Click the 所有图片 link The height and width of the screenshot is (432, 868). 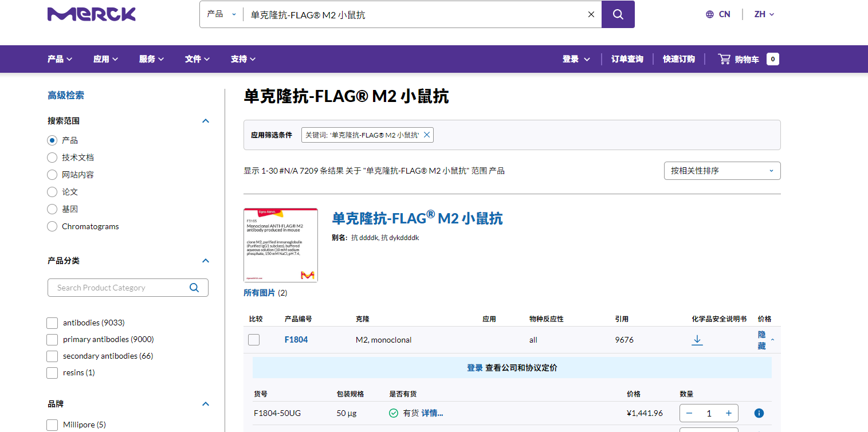259,293
